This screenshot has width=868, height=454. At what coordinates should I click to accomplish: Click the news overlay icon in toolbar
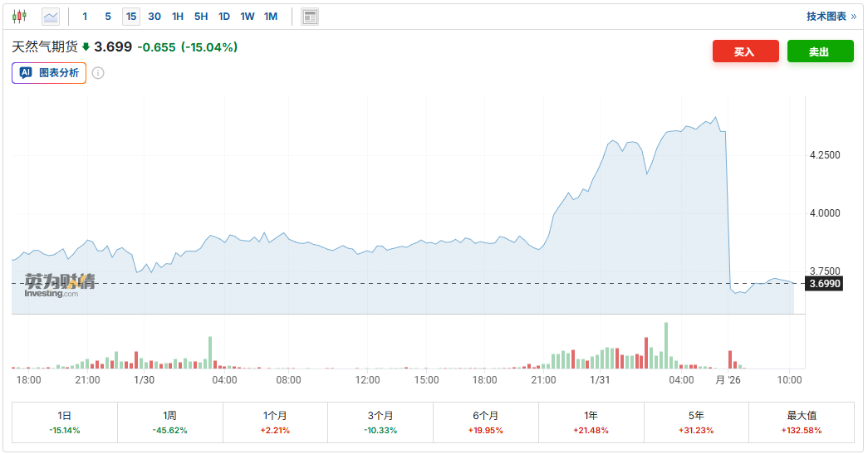pos(310,17)
